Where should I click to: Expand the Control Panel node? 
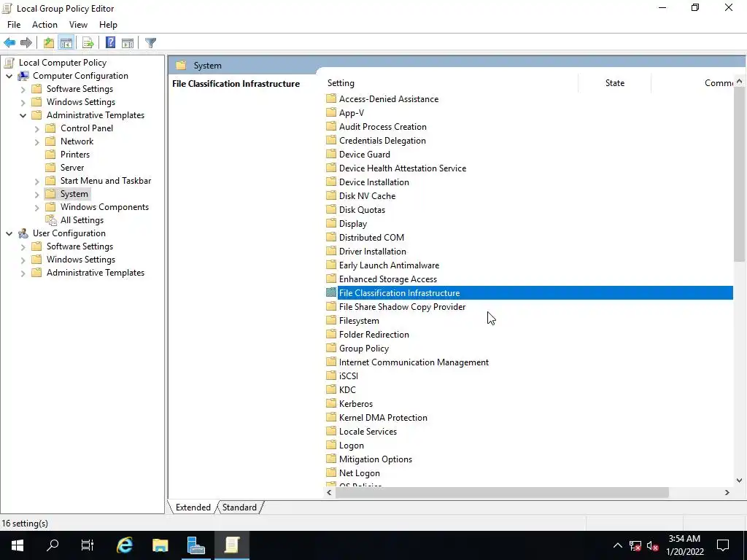(36, 128)
